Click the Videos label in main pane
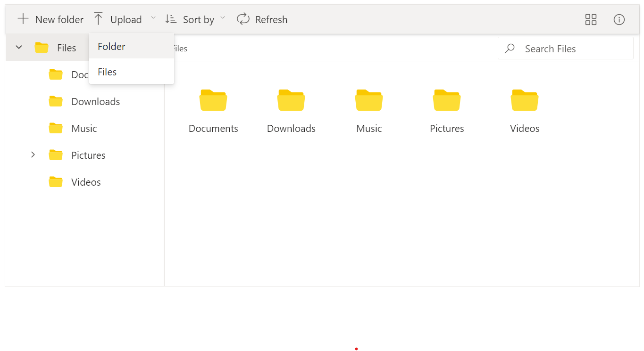Image resolution: width=644 pixels, height=351 pixels. tap(525, 129)
